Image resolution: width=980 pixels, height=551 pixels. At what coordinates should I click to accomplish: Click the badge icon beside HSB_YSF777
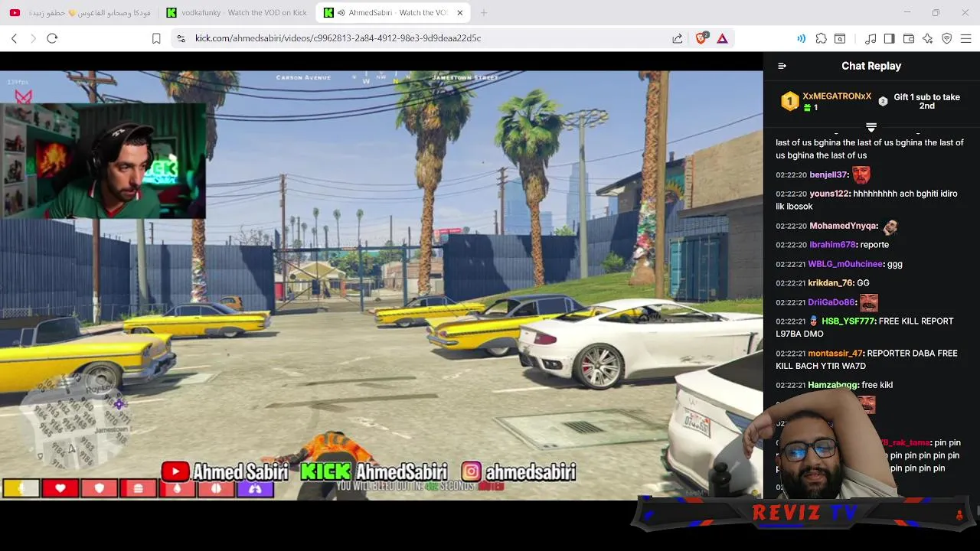(x=814, y=321)
